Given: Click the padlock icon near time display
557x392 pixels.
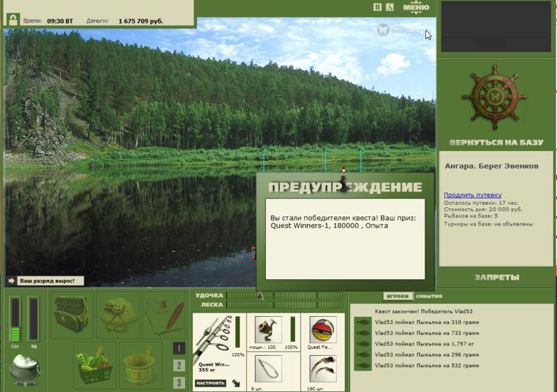Looking at the screenshot, I should (x=13, y=19).
